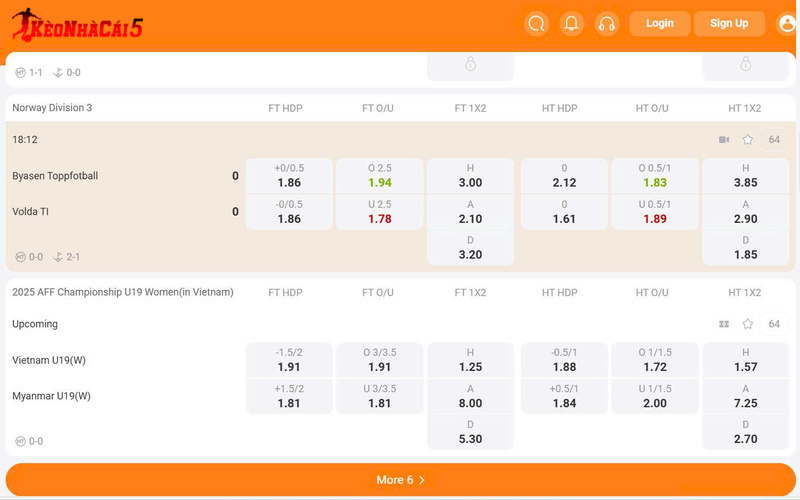Screen dimensions: 800x500
Task: Open search with the magnifier icon
Action: (537, 24)
